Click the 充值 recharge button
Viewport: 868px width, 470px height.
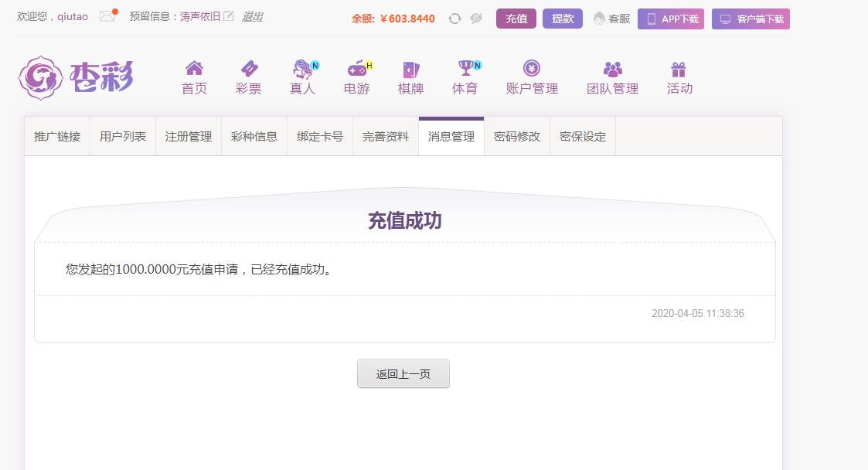516,19
